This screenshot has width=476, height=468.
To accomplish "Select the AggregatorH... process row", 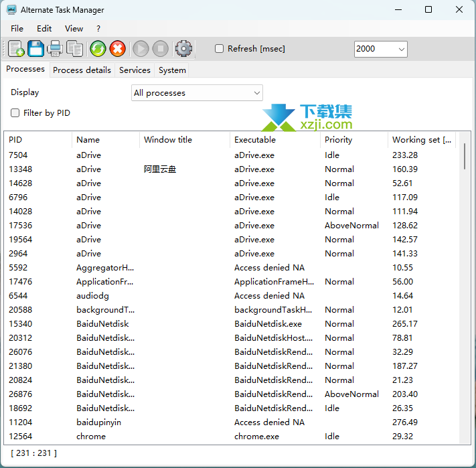I will tap(231, 268).
